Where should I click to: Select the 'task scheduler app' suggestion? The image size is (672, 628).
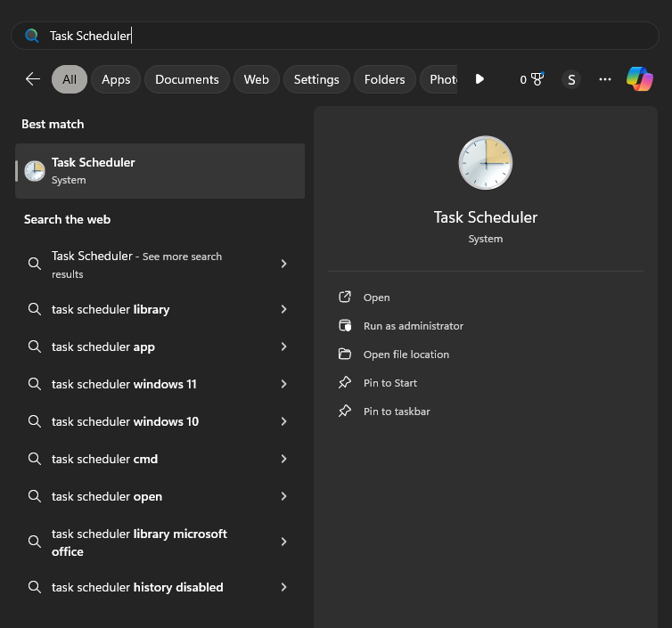pos(160,347)
